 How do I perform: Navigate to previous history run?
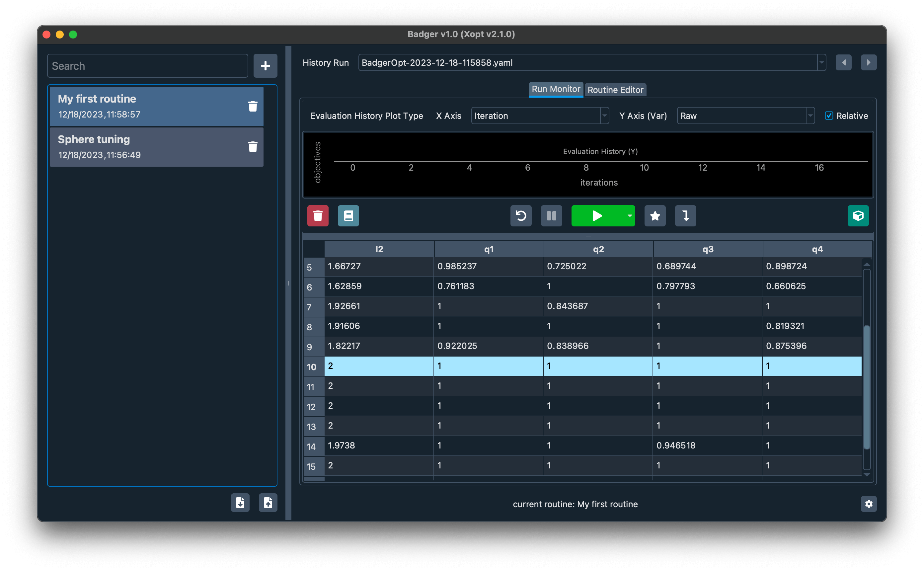click(843, 62)
